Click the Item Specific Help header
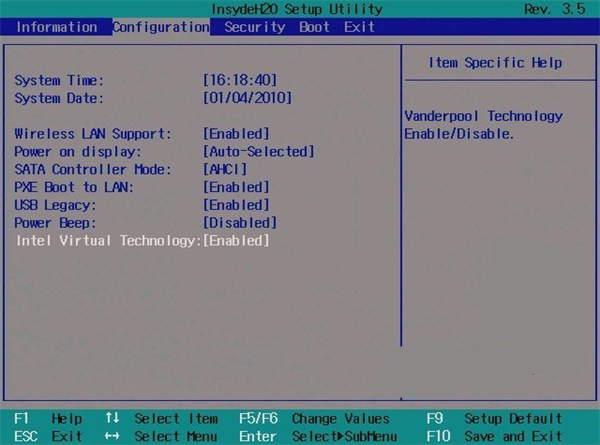600x445 pixels. tap(495, 63)
